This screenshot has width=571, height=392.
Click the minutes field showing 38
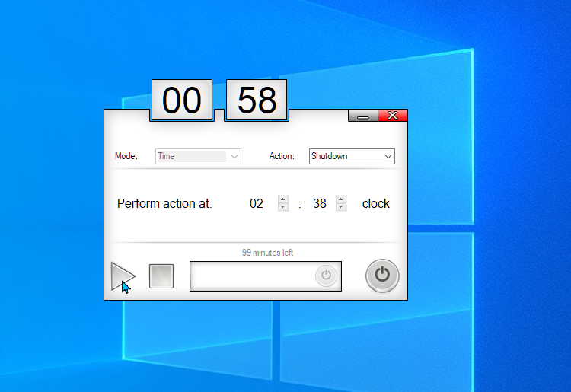[x=319, y=203]
